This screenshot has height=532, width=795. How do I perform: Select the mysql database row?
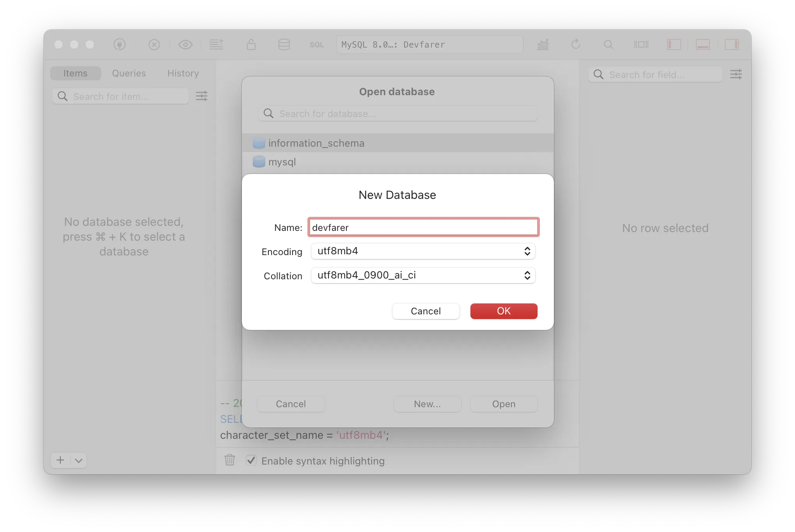pos(397,162)
